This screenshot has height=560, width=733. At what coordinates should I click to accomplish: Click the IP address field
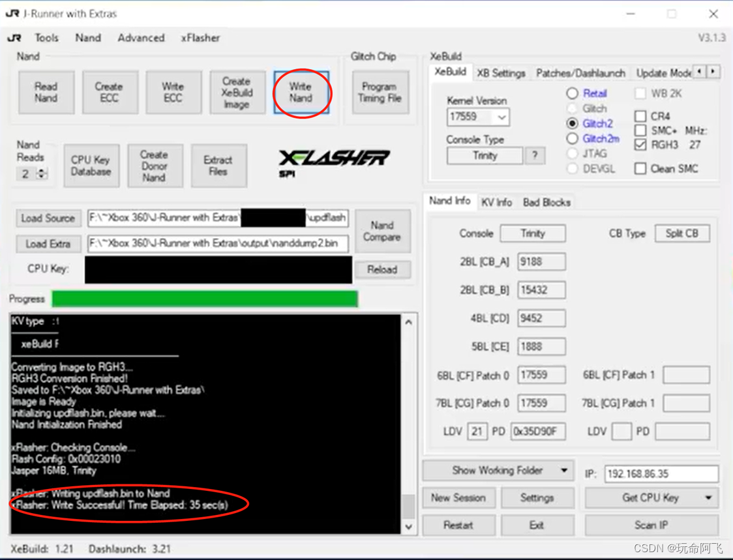click(x=661, y=473)
